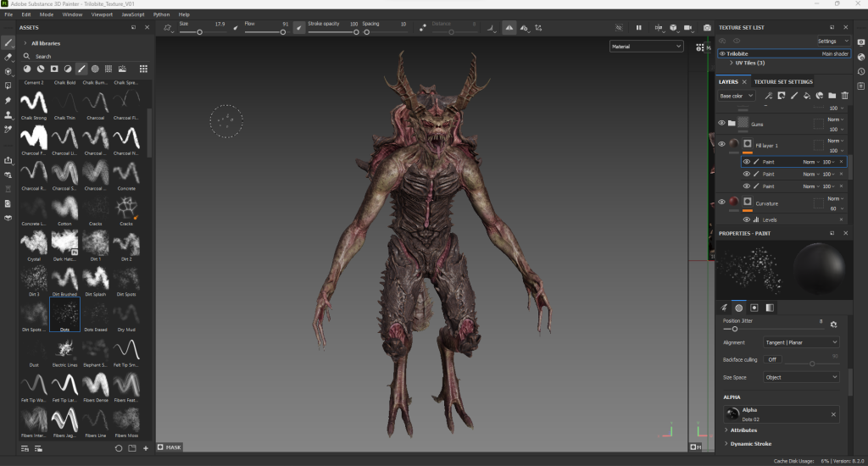Open the Viewport menu

pyautogui.click(x=101, y=14)
